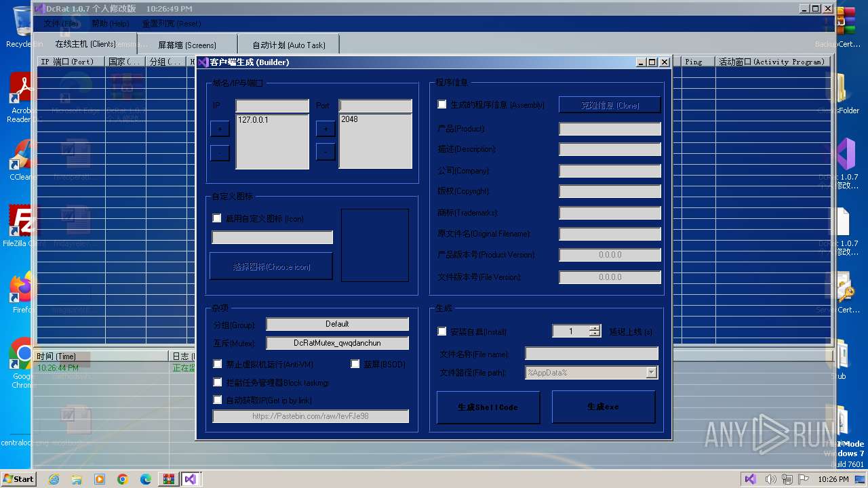The width and height of the screenshot is (868, 488).
Task: Switch to the Screens tab
Action: click(x=187, y=45)
